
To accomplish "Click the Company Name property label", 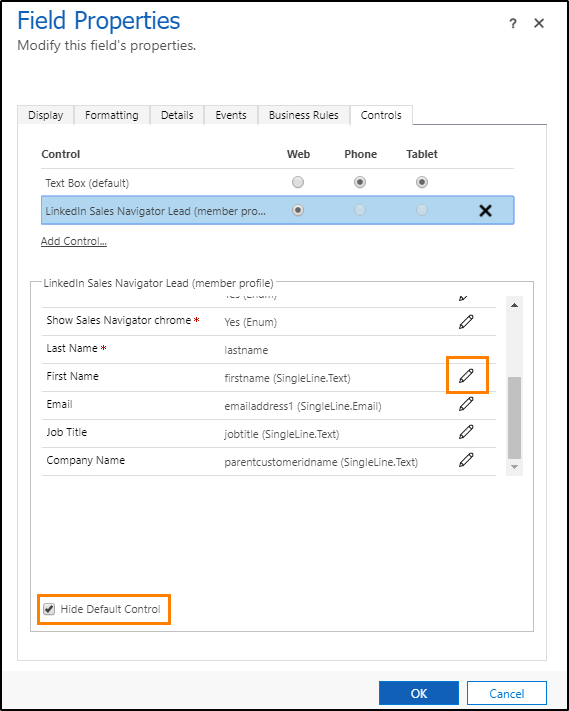I will click(86, 460).
